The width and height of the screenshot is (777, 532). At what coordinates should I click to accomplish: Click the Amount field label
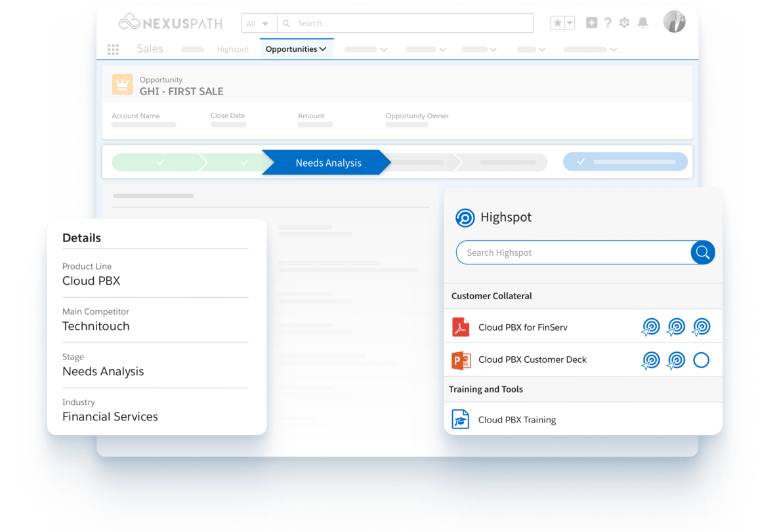(x=310, y=115)
